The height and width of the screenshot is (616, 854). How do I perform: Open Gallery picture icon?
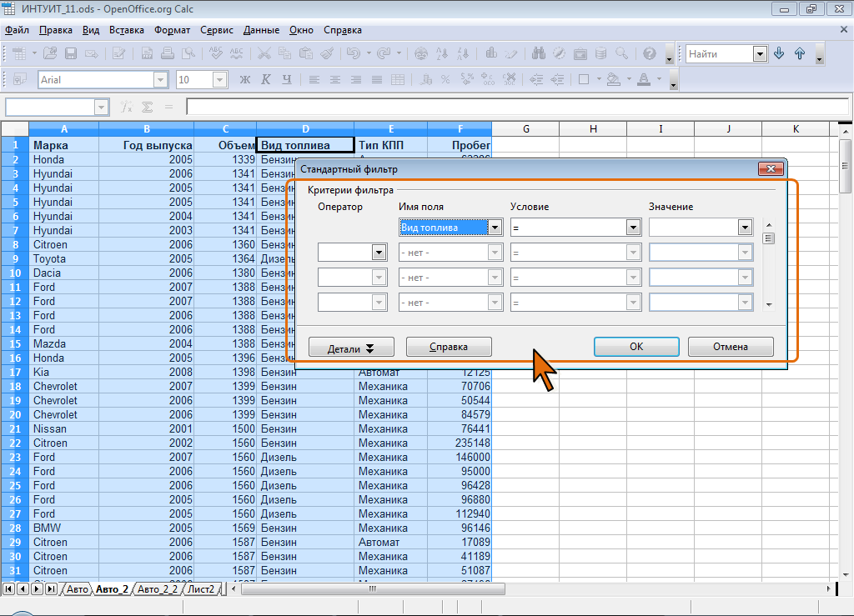point(580,53)
